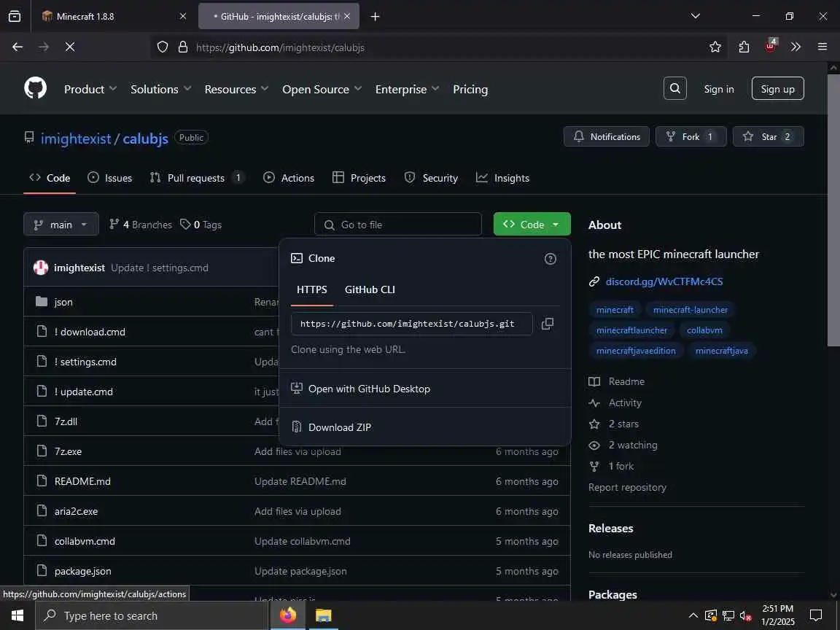This screenshot has width=840, height=630.
Task: Open Firefox View icon in tab bar
Action: [x=15, y=16]
